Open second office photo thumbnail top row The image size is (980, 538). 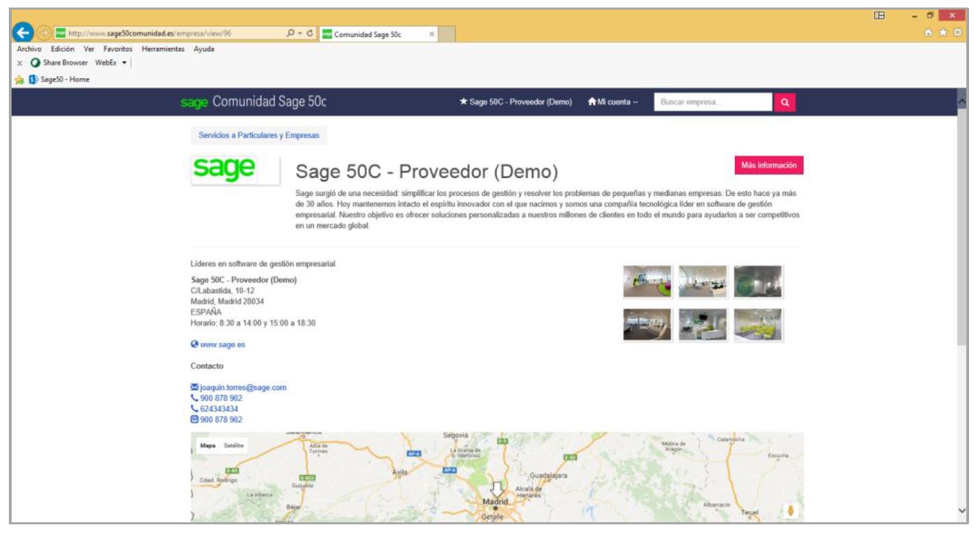point(703,281)
